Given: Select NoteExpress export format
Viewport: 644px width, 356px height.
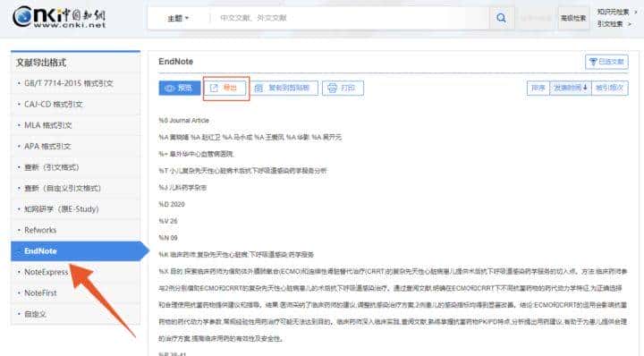Looking at the screenshot, I should tap(75, 272).
